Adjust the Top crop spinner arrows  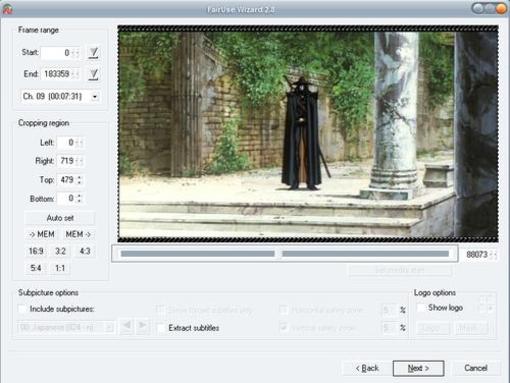pyautogui.click(x=79, y=180)
